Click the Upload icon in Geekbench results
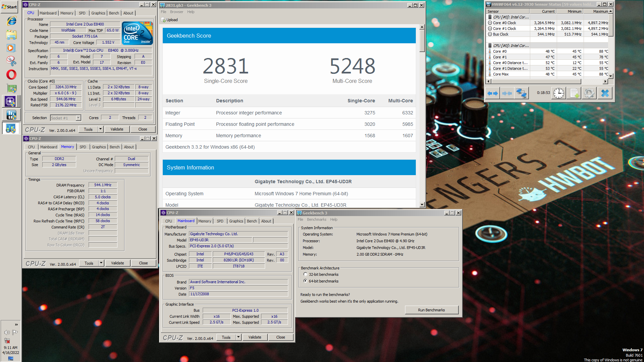644x362 pixels. (x=163, y=20)
